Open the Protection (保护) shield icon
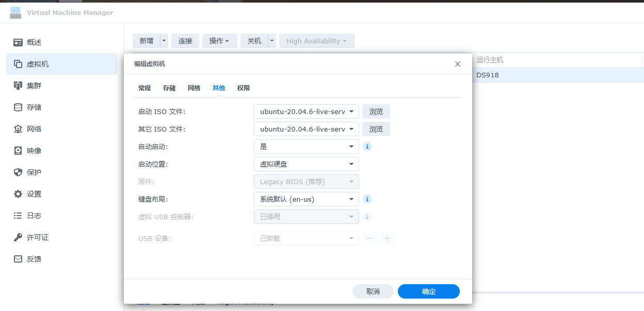644x311 pixels. pyautogui.click(x=18, y=172)
